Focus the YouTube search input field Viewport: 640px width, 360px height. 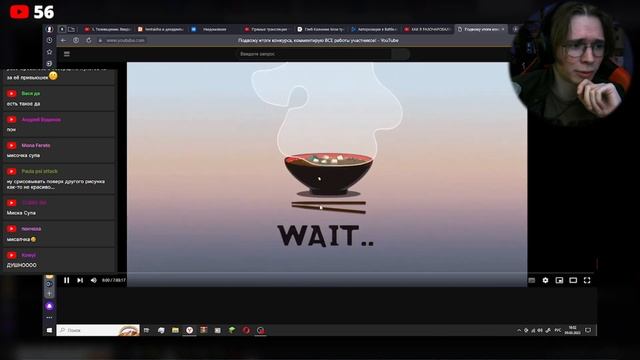click(313, 54)
